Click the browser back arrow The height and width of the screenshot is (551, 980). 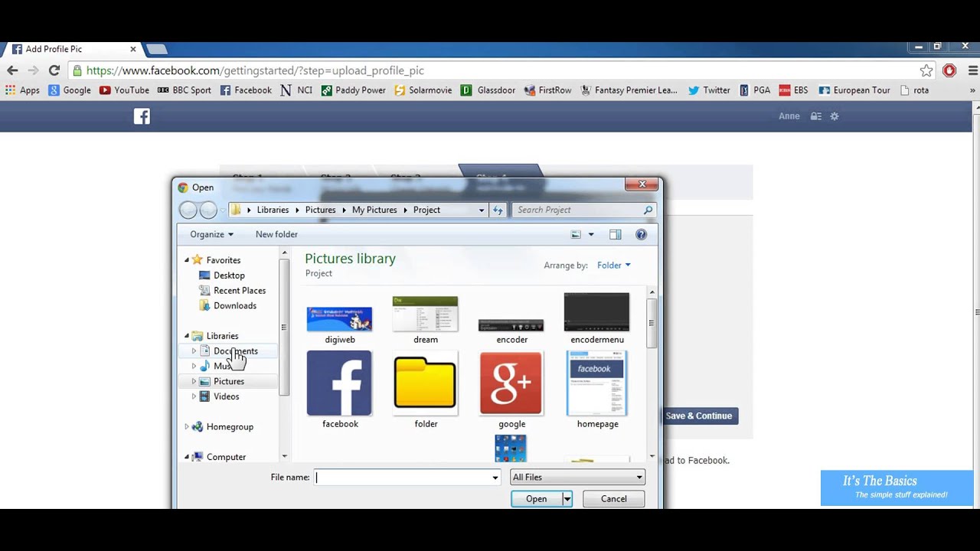point(12,70)
